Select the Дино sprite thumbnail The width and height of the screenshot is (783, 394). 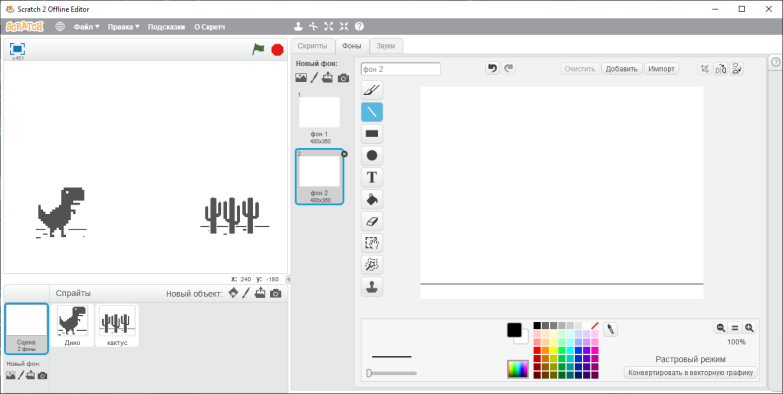(72, 325)
